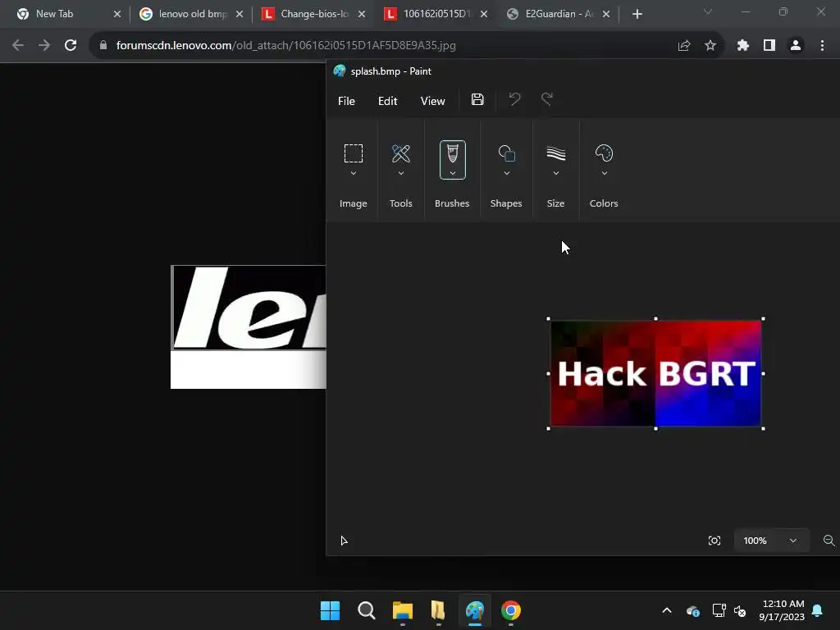840x630 pixels.
Task: Expand the Image dropdown chevron in Paint
Action: click(353, 174)
